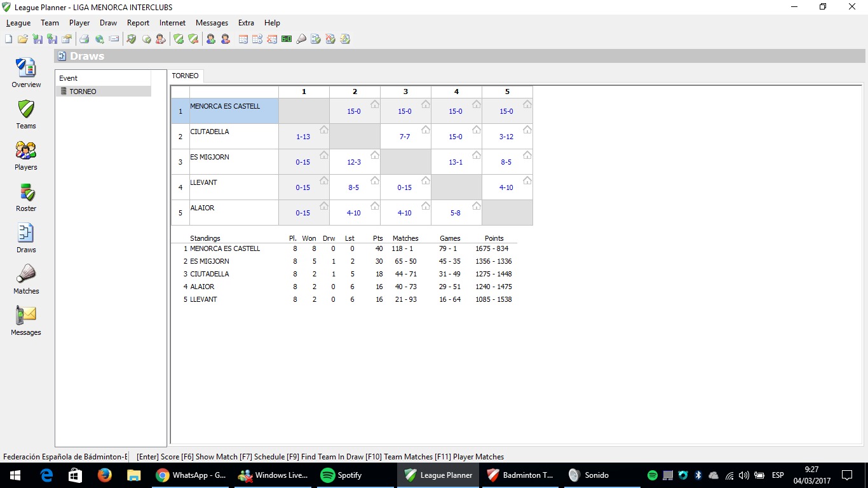Open the Overview sidebar panel
This screenshot has width=868, height=488.
[26, 72]
